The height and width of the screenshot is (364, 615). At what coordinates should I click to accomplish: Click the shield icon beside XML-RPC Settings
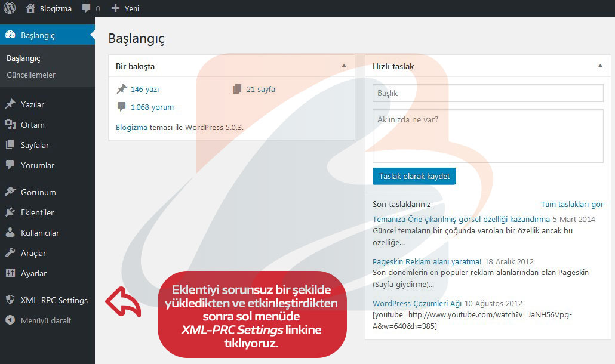point(10,300)
